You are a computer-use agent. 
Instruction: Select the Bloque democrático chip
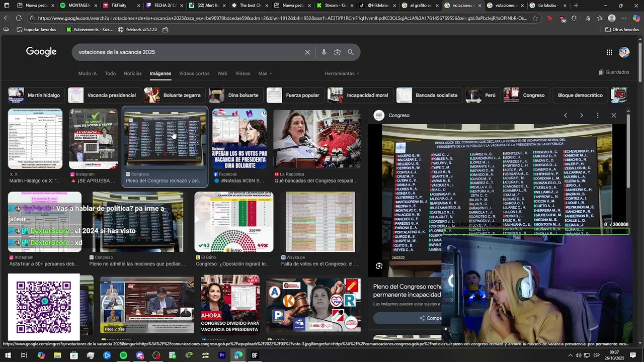580,95
